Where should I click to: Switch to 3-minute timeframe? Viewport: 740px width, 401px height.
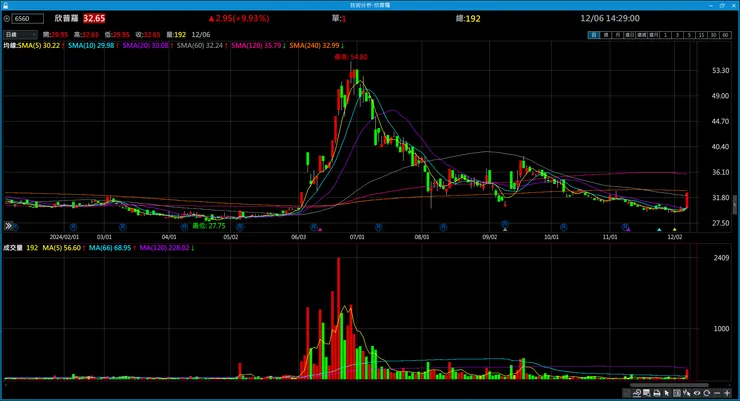(677, 35)
